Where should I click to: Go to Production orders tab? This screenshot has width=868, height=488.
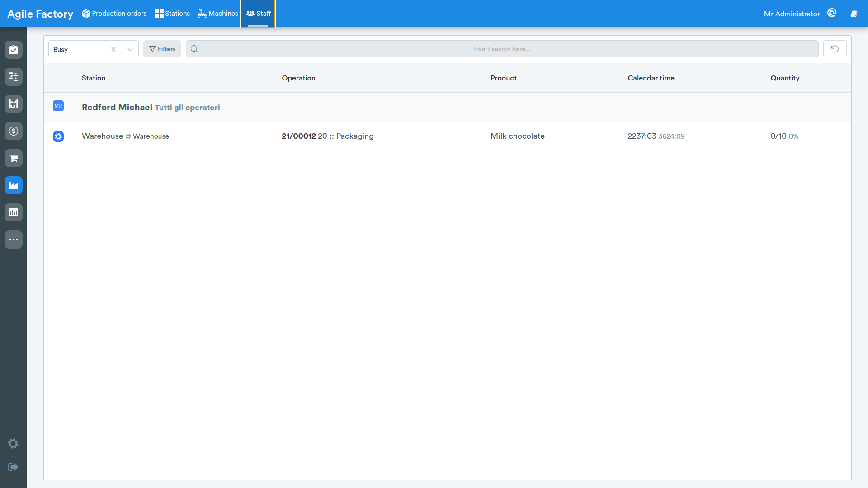114,14
